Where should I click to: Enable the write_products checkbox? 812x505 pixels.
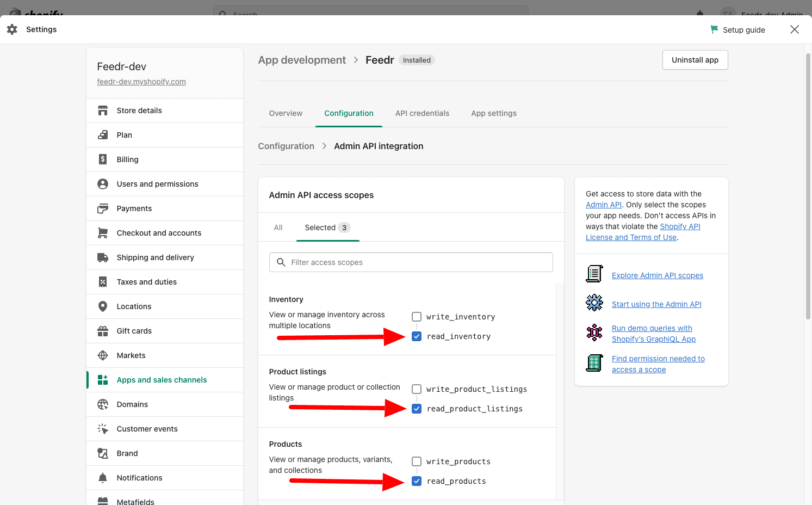pos(417,461)
